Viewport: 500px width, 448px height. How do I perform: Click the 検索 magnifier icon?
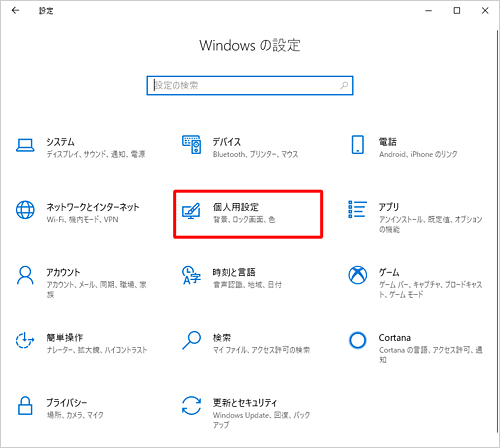click(x=191, y=340)
